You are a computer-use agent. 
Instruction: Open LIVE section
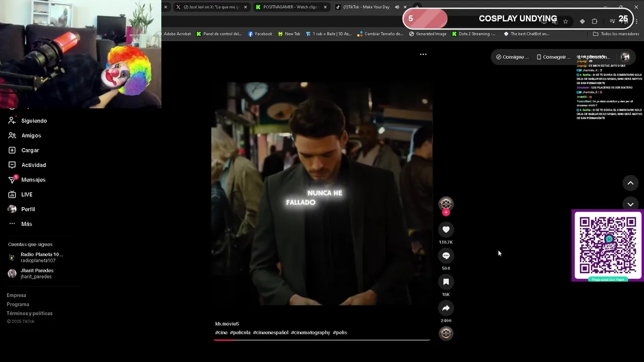point(20,195)
